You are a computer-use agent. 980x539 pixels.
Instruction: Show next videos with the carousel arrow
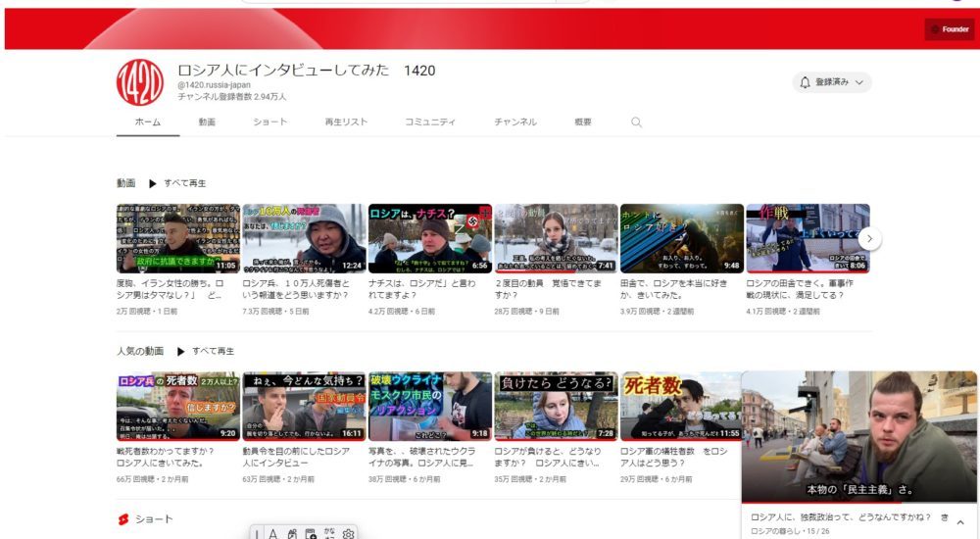869,238
